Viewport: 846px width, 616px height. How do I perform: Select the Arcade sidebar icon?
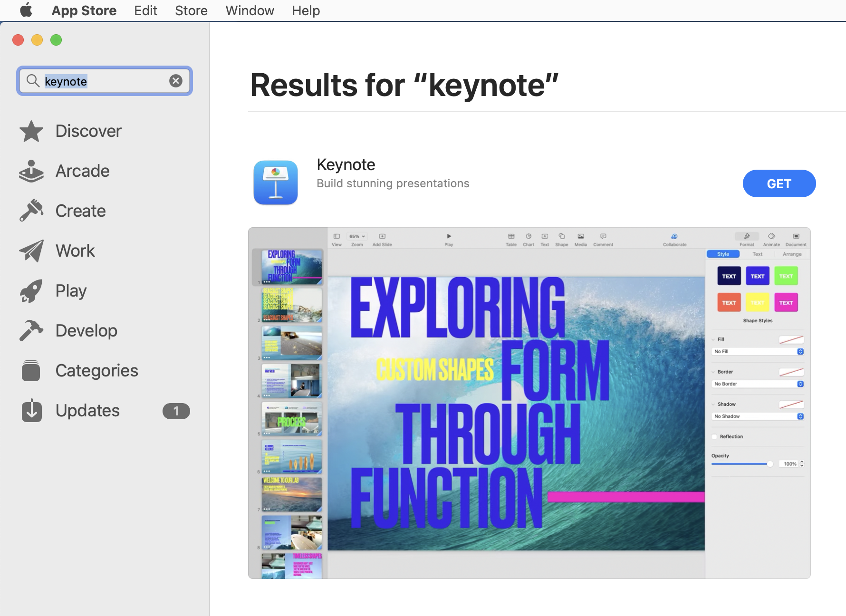(30, 171)
